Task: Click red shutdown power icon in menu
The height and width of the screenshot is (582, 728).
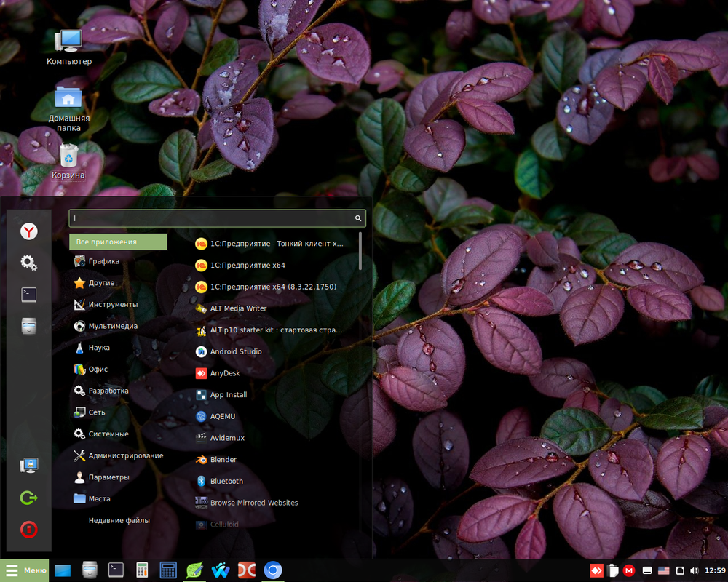Action: [x=29, y=529]
